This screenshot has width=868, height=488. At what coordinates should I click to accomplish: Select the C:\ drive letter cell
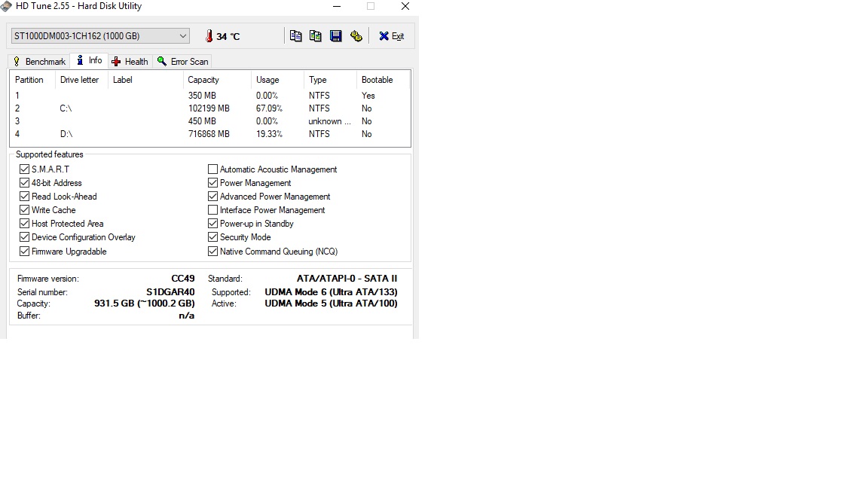(66, 108)
